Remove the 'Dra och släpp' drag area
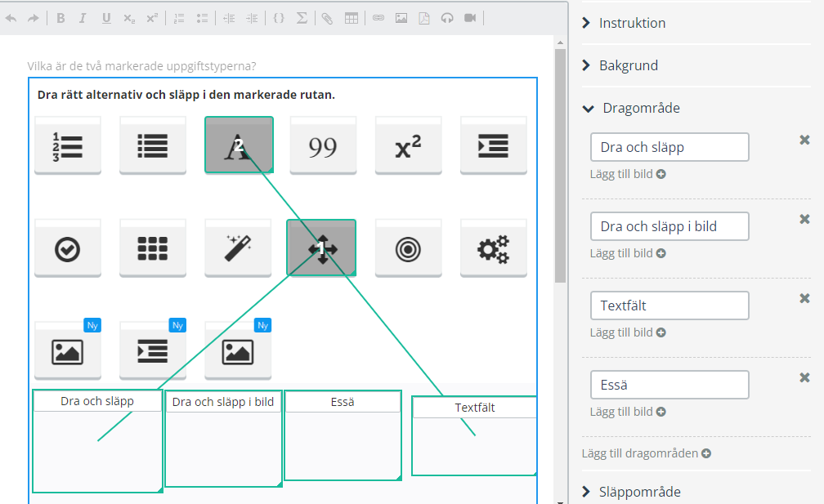Screen dimensions: 824x504 pos(804,140)
